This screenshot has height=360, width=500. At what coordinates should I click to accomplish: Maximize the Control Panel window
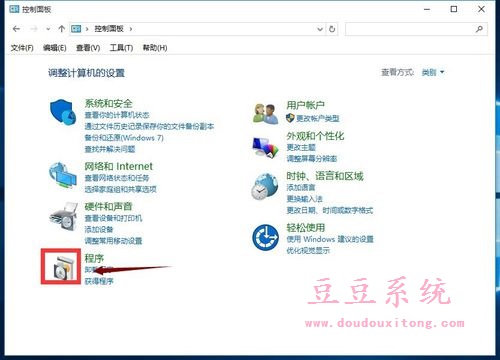(x=454, y=9)
